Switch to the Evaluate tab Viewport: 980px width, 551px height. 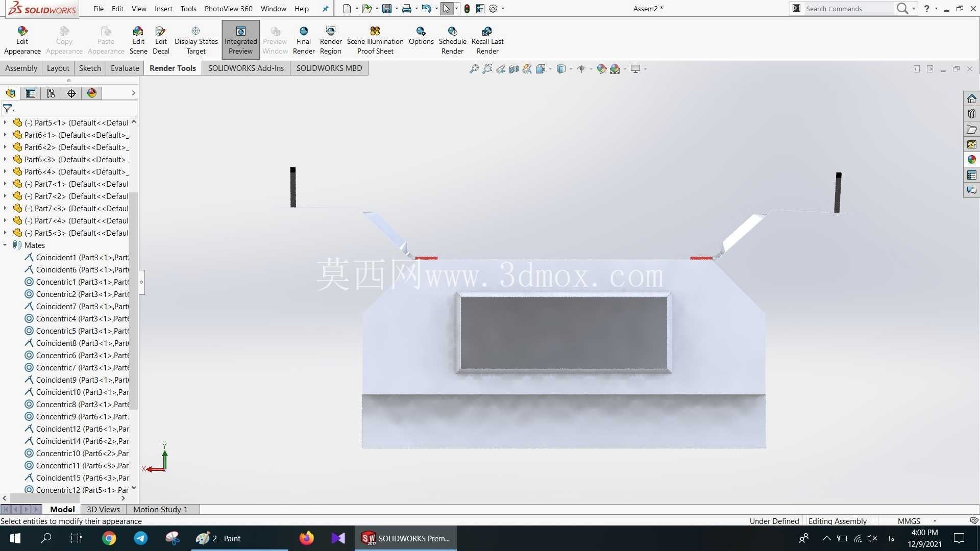[x=125, y=68]
